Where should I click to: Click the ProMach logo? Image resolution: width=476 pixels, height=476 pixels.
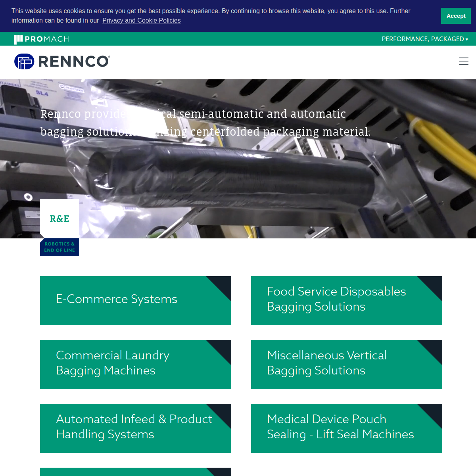[x=42, y=39]
